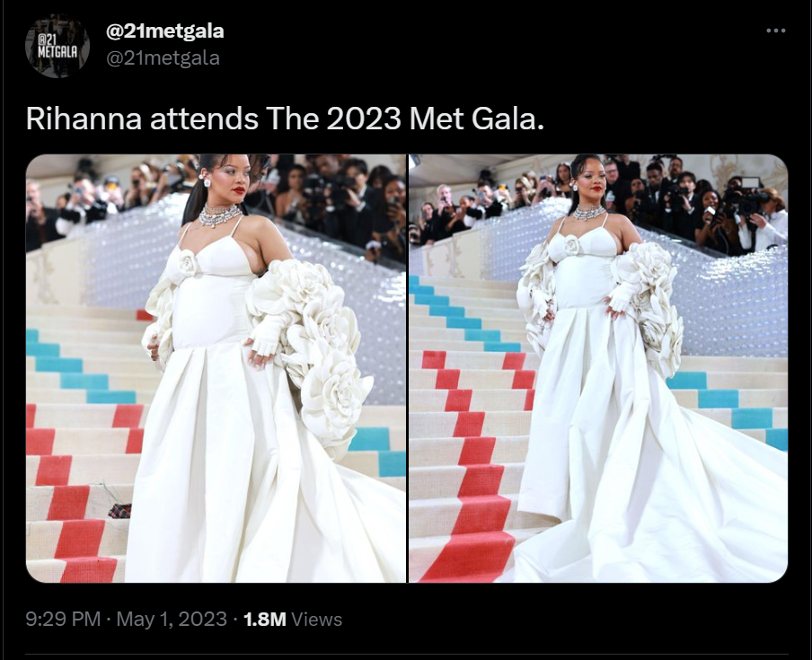Click the 9:29 PM timestamp
The image size is (812, 660).
click(x=63, y=619)
